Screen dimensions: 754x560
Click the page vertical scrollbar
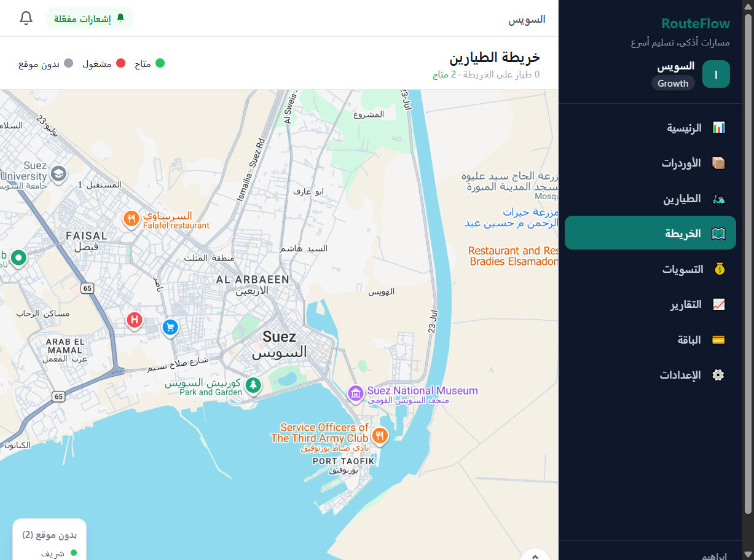[x=748, y=264]
